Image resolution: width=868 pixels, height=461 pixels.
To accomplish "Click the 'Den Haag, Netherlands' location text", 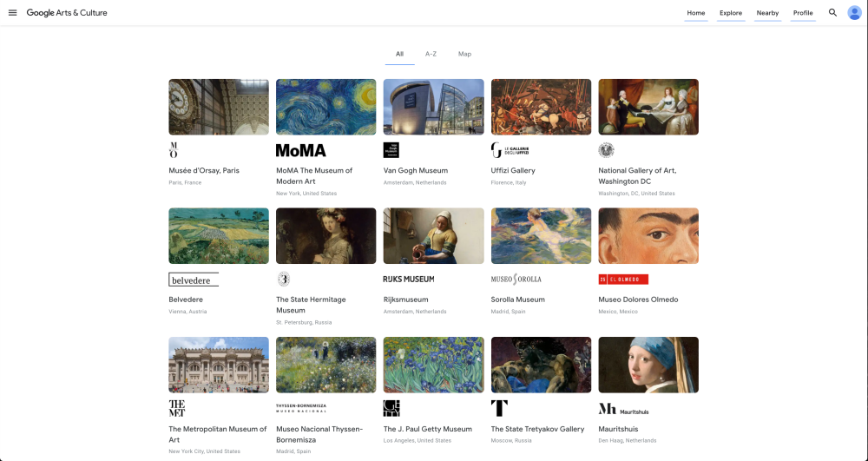I will 628,441.
